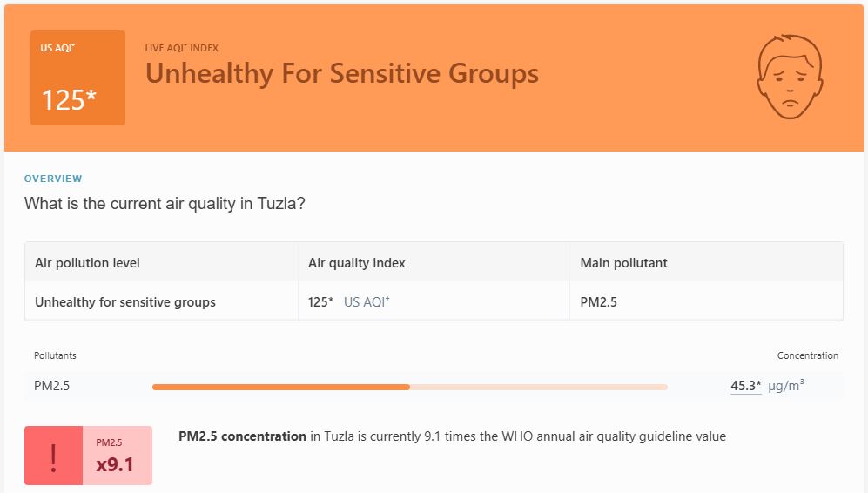Click the red exclamation warning icon
Image resolution: width=868 pixels, height=493 pixels.
[x=54, y=456]
